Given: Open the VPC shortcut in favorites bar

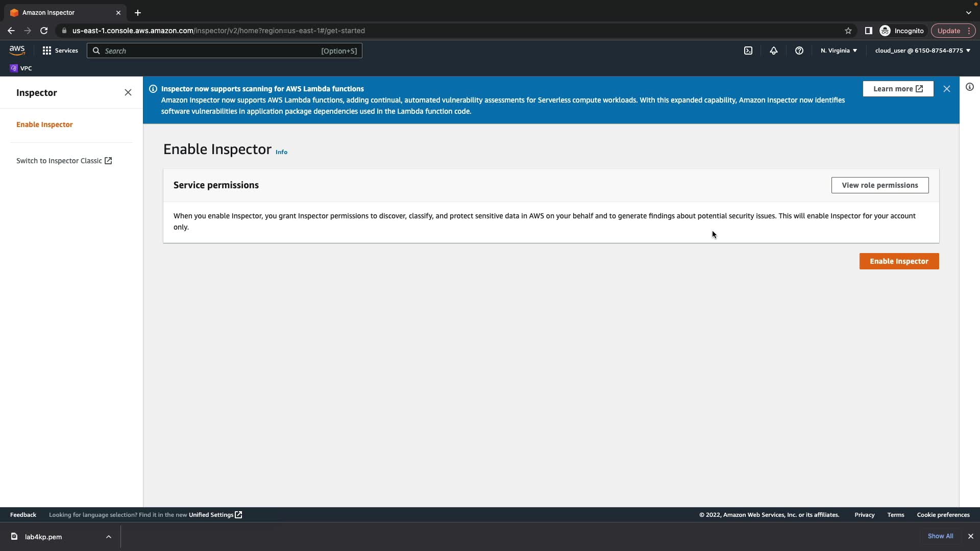Looking at the screenshot, I should click(x=21, y=68).
